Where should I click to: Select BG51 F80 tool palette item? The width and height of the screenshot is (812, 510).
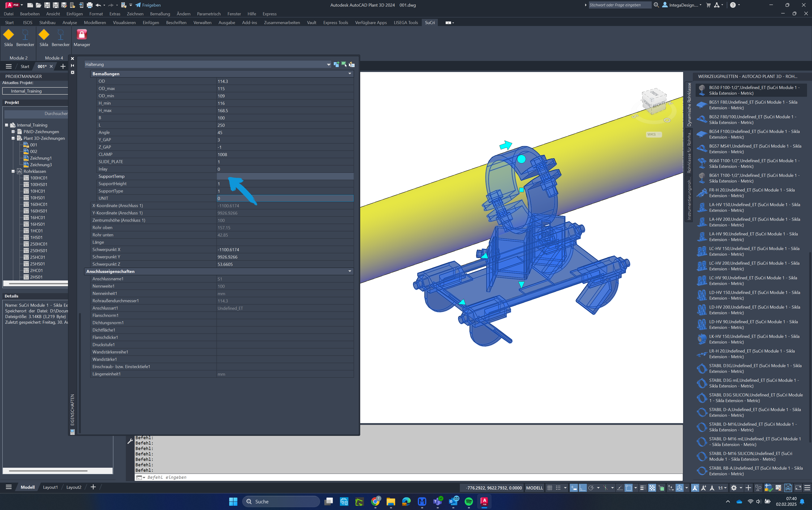pos(751,105)
